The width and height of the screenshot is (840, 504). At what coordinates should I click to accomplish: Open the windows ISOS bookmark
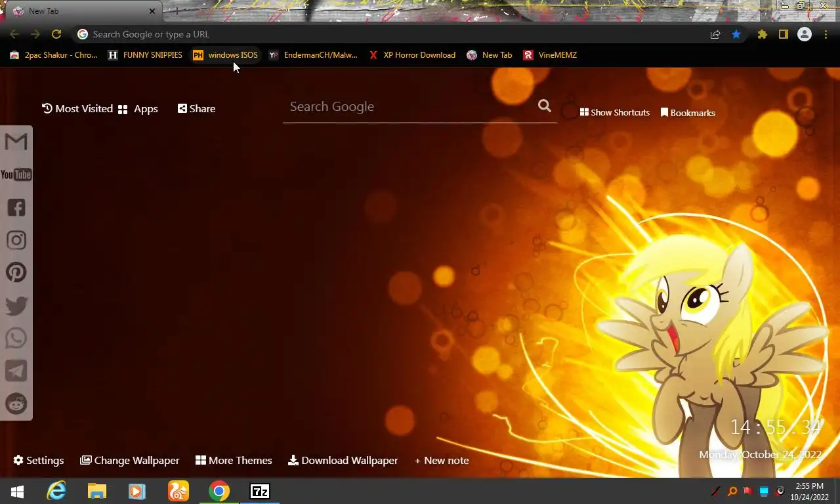coord(225,55)
